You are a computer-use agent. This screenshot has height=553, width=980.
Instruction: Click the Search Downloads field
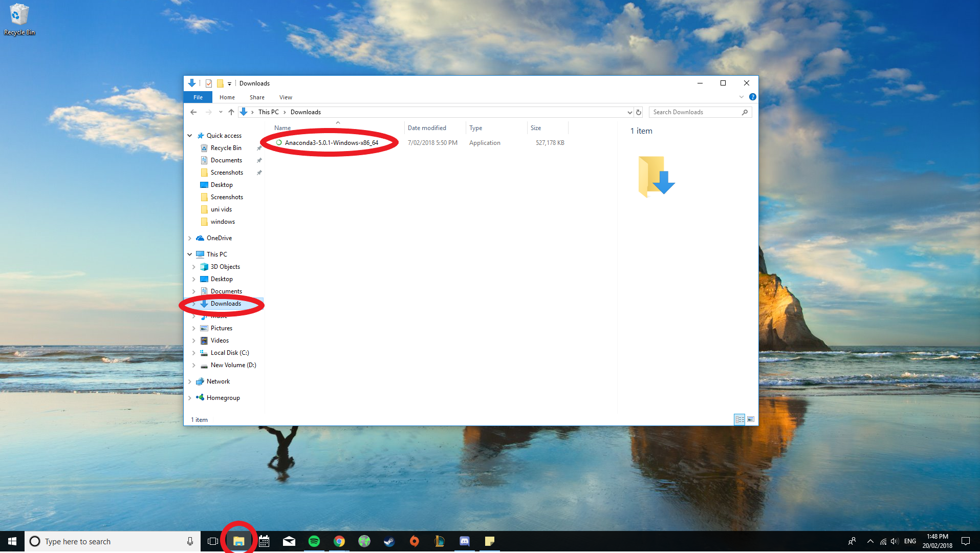700,112
